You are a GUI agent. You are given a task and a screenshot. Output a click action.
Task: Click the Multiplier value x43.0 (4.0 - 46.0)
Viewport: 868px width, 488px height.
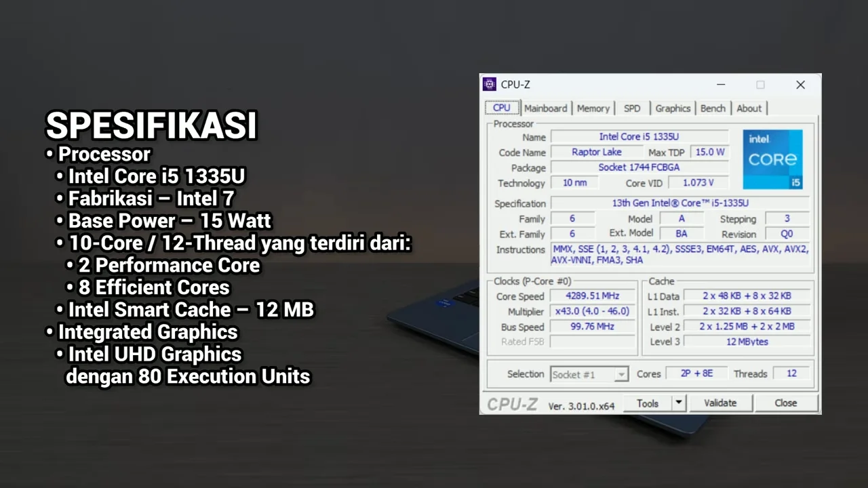point(593,312)
